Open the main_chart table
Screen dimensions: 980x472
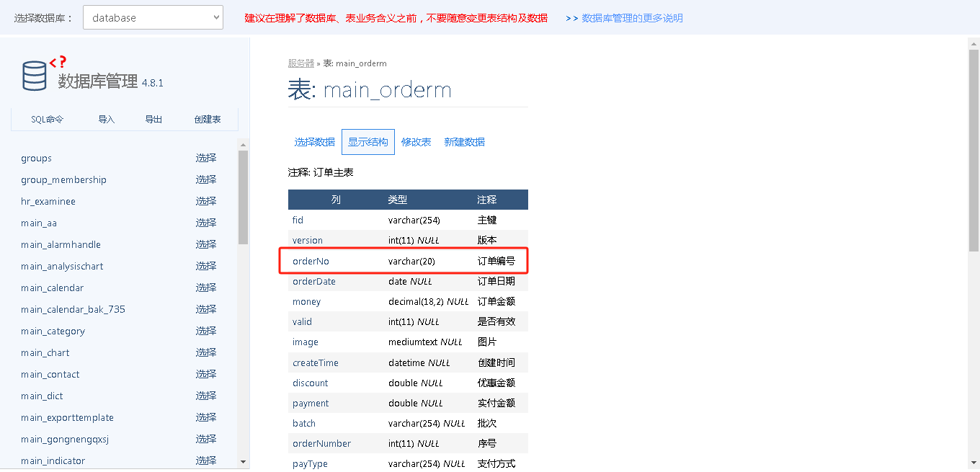45,353
